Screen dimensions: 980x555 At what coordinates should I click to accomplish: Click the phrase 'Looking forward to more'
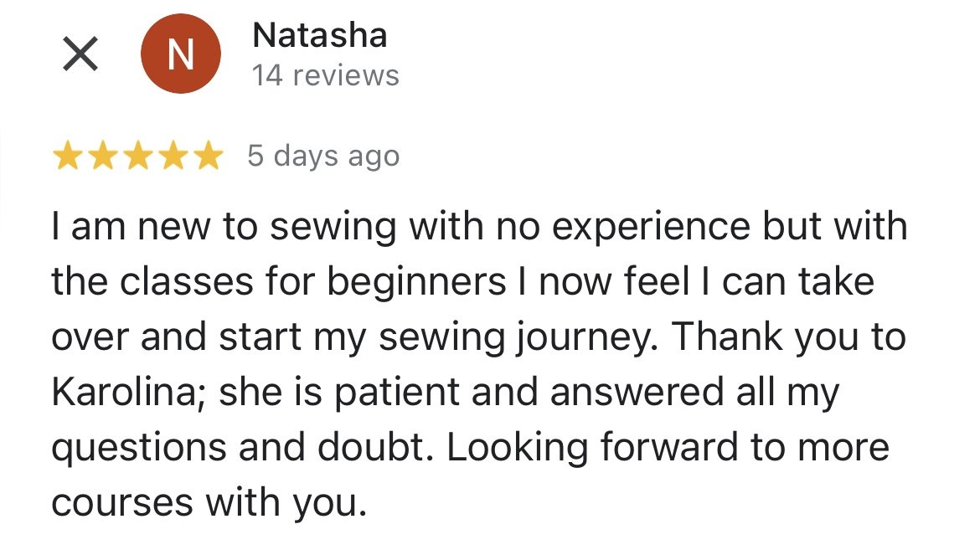pos(668,448)
